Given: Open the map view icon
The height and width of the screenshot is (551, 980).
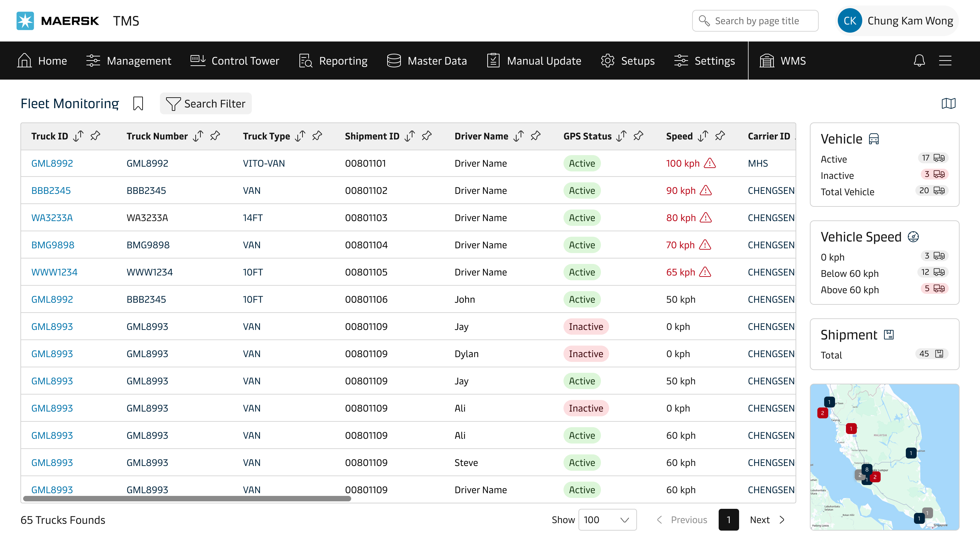Looking at the screenshot, I should 948,103.
